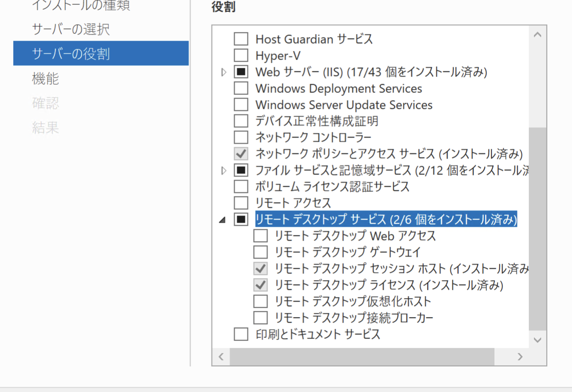Check the Host Guardian サービス checkbox
The height and width of the screenshot is (392, 572).
point(241,39)
